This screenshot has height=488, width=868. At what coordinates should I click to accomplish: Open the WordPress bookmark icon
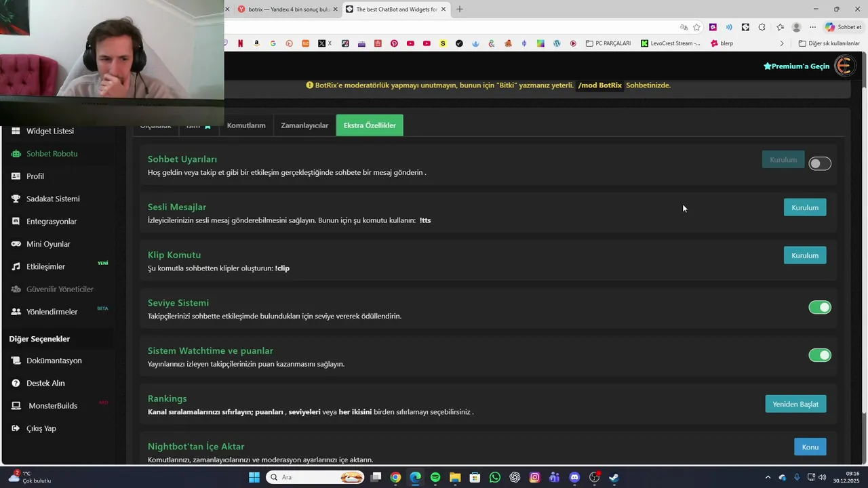click(557, 43)
